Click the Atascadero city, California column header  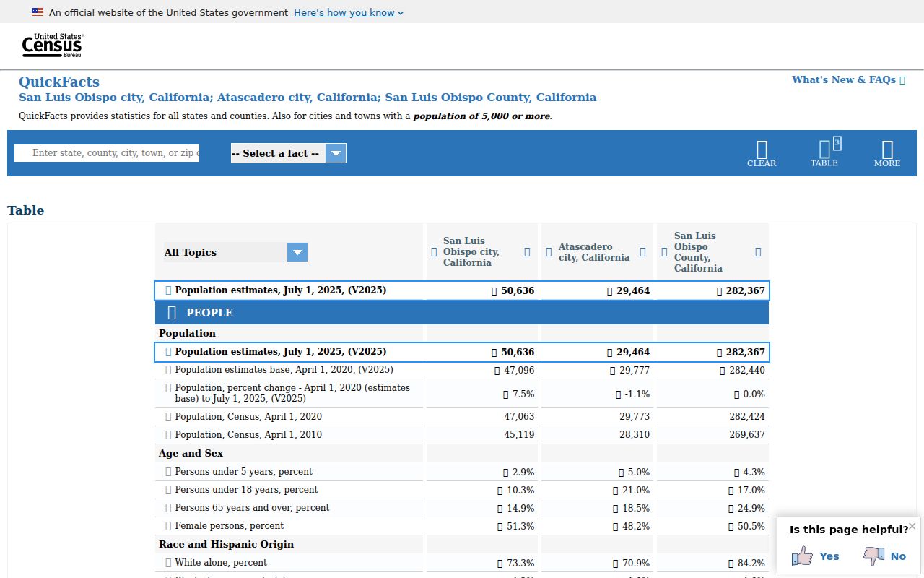(x=594, y=252)
